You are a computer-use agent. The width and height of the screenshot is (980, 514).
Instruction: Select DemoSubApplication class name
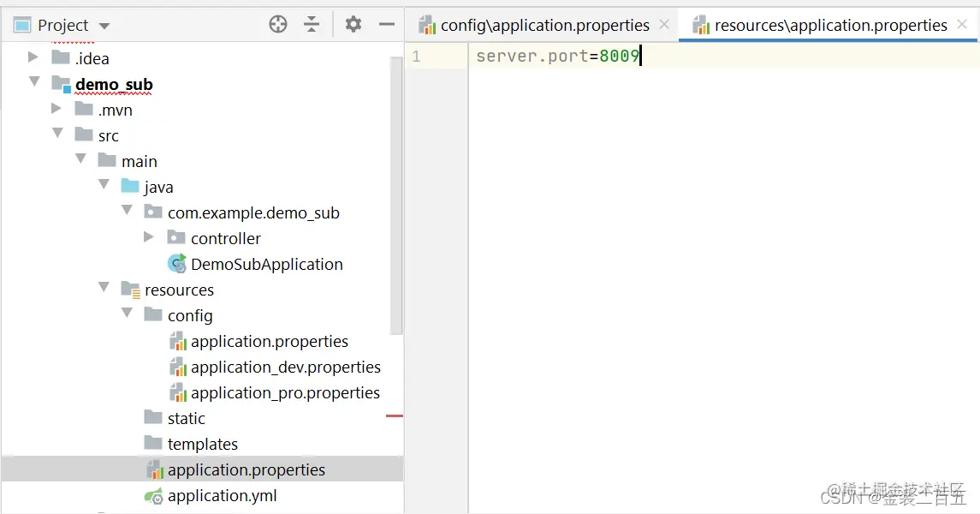tap(267, 265)
